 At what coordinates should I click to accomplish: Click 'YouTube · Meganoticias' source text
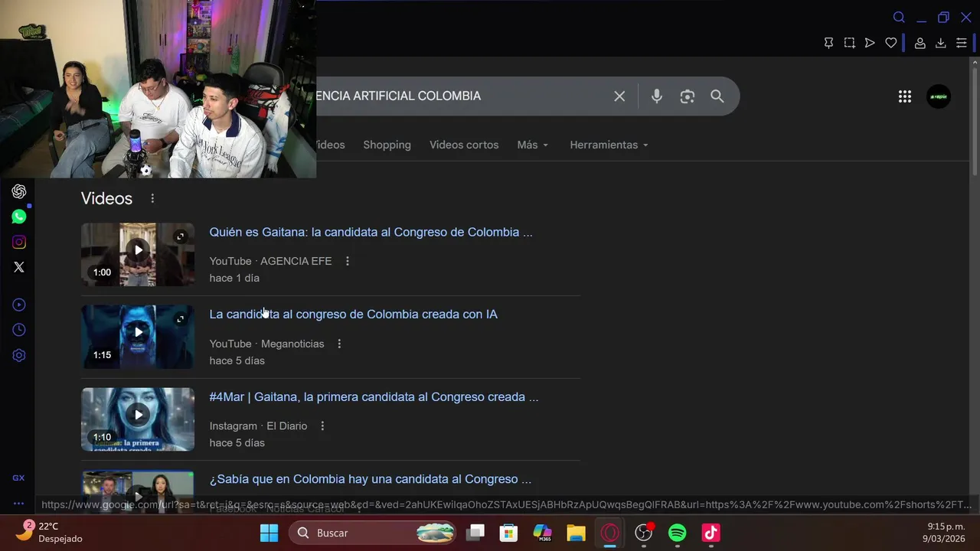(266, 344)
